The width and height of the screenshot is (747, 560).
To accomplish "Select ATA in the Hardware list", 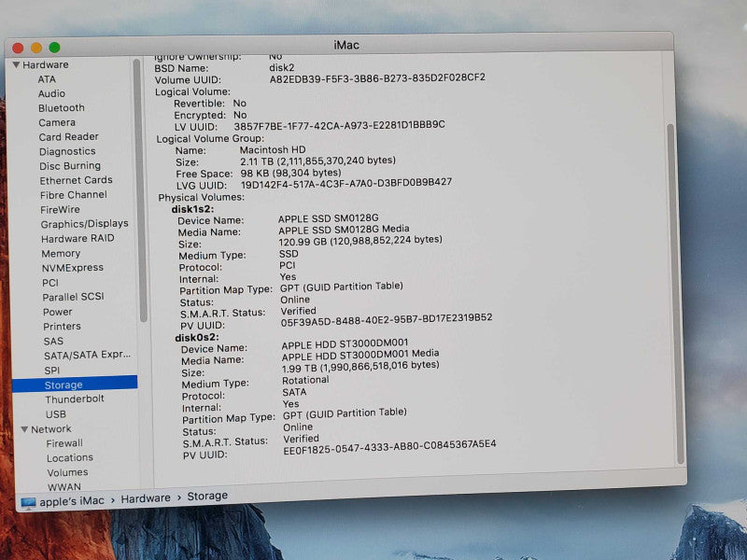I will [47, 79].
